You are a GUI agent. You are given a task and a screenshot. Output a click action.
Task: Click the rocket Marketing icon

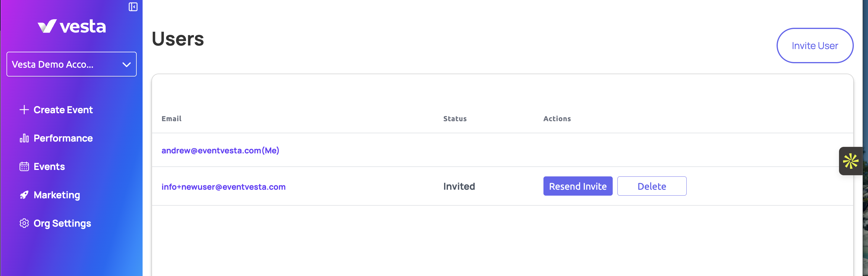pyautogui.click(x=24, y=195)
